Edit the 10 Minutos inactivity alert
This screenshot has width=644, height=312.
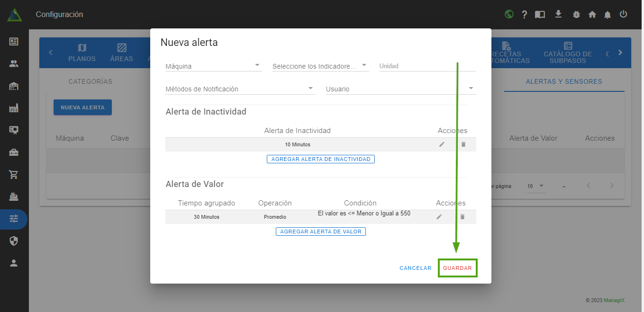click(442, 144)
